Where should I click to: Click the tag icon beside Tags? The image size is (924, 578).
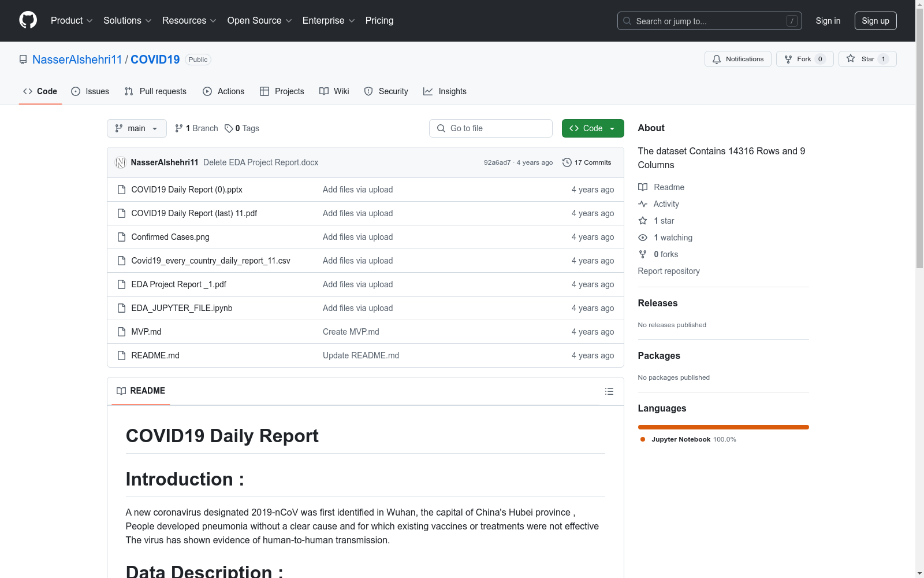click(229, 128)
